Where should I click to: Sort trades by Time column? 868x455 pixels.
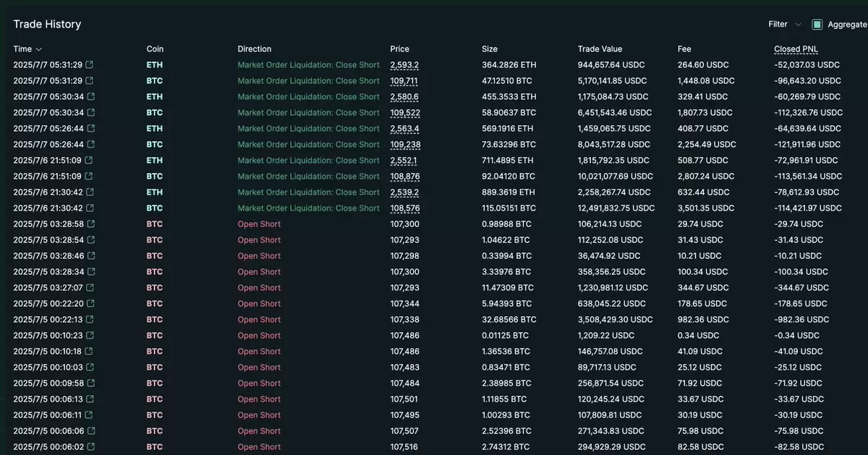(27, 49)
